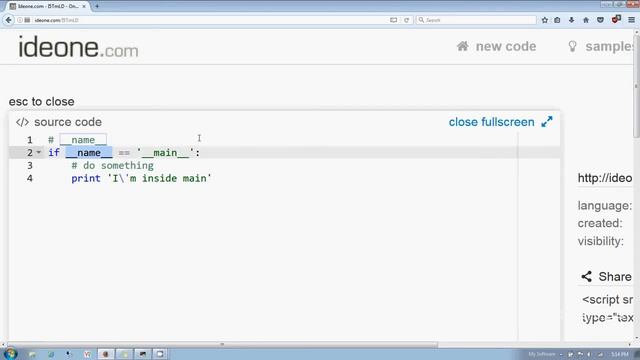Click the fullscreen collapse arrows icon
The image size is (640, 360).
click(x=547, y=122)
